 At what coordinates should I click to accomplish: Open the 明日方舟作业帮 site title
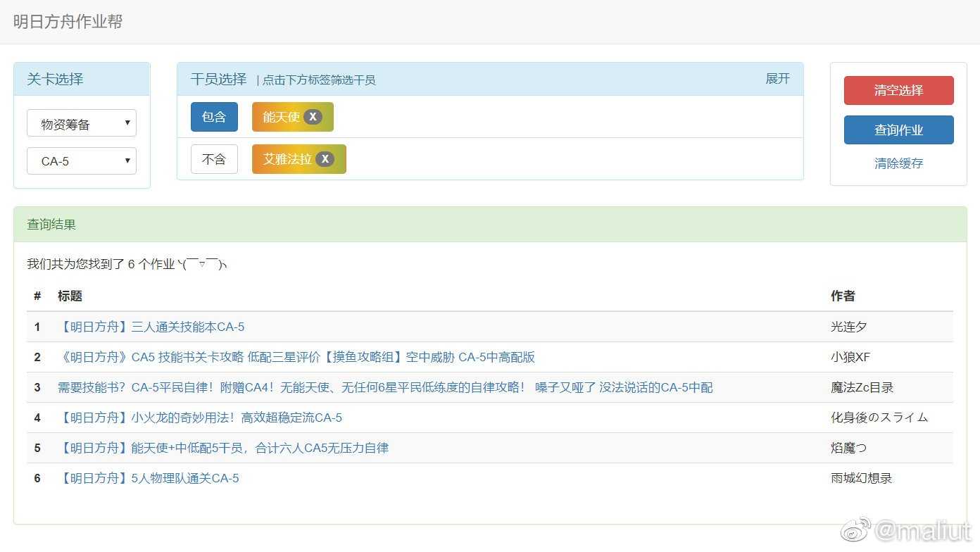coord(68,22)
